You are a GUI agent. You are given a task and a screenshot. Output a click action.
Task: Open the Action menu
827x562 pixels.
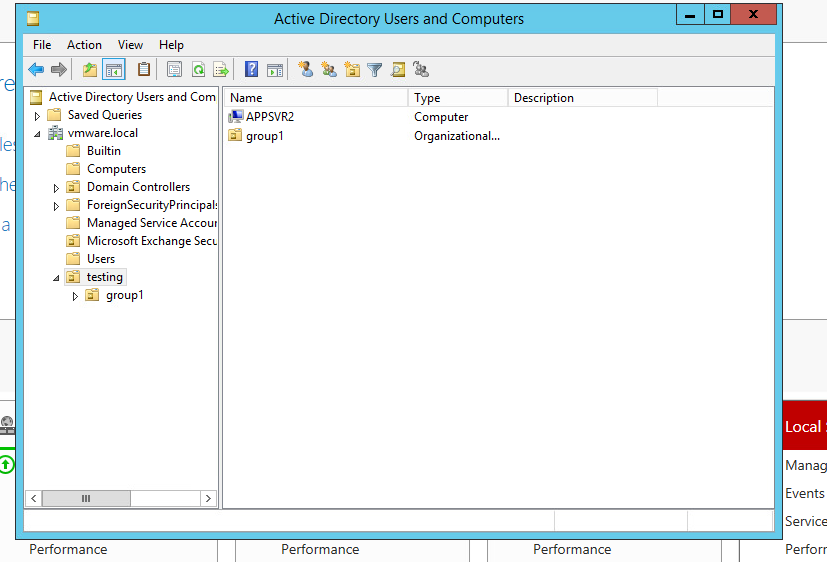click(84, 45)
